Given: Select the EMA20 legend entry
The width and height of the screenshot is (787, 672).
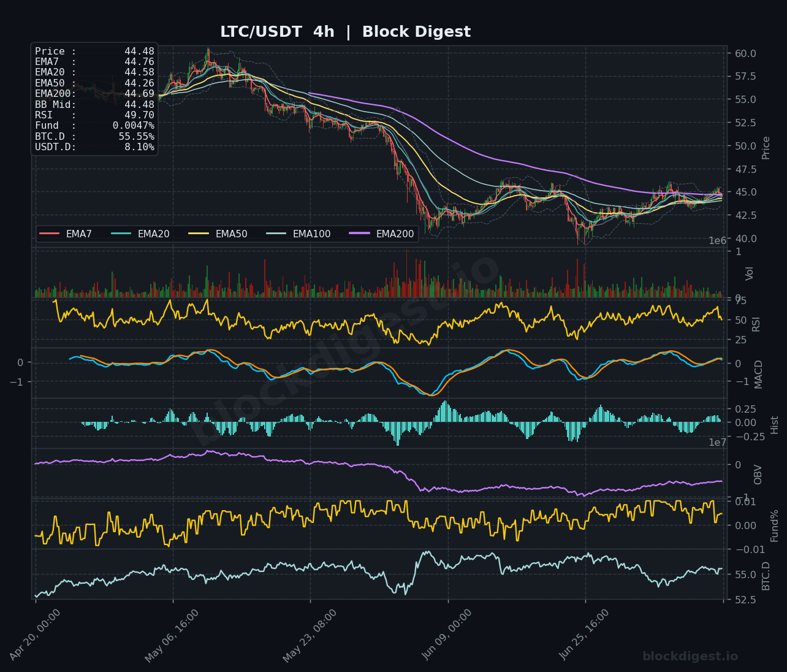Looking at the screenshot, I should tap(140, 234).
